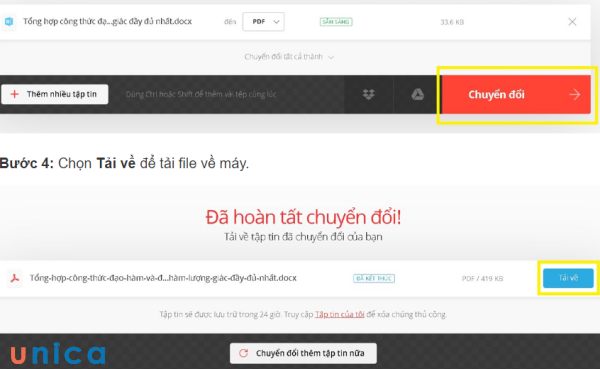Expand the Chuyển đổi tất cả thành dropdown

289,57
